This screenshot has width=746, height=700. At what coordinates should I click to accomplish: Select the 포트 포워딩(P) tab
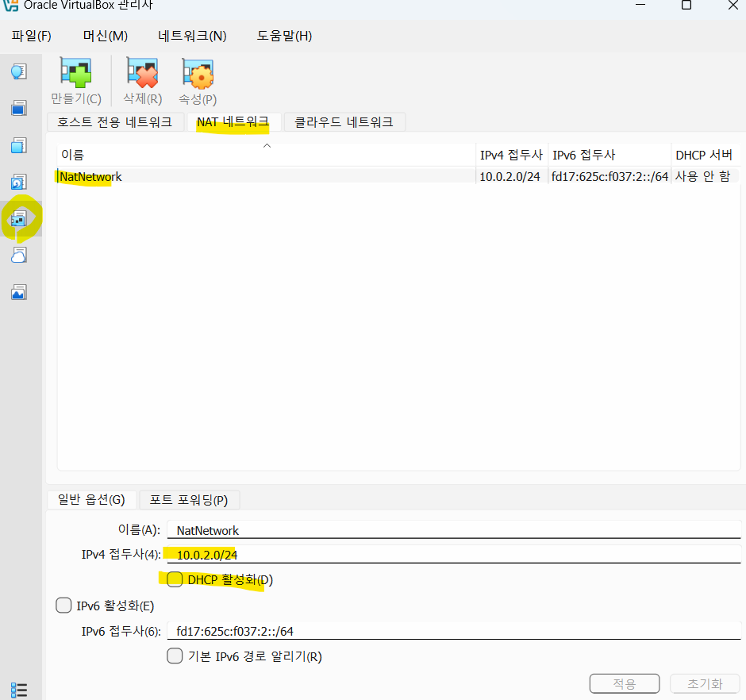click(x=189, y=500)
